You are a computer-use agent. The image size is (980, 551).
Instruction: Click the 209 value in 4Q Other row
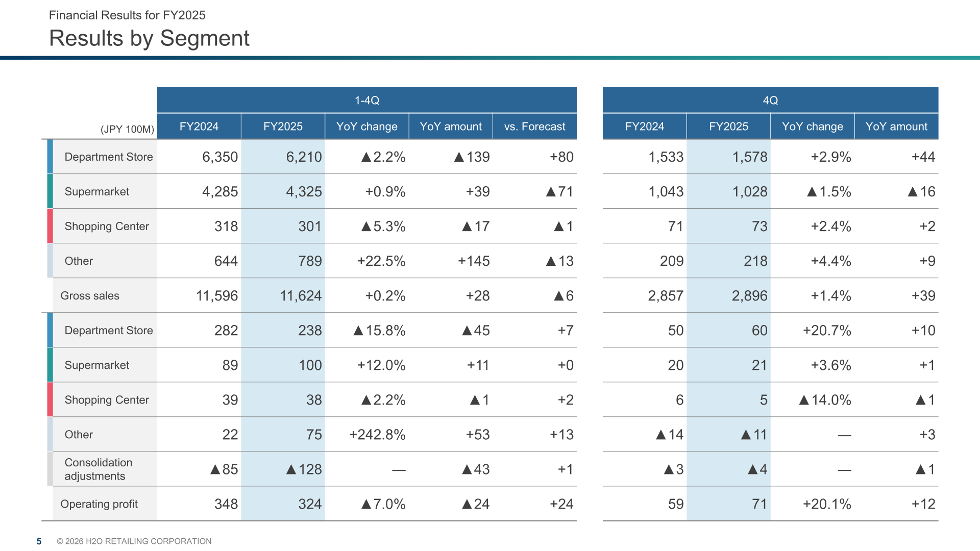[x=672, y=261]
